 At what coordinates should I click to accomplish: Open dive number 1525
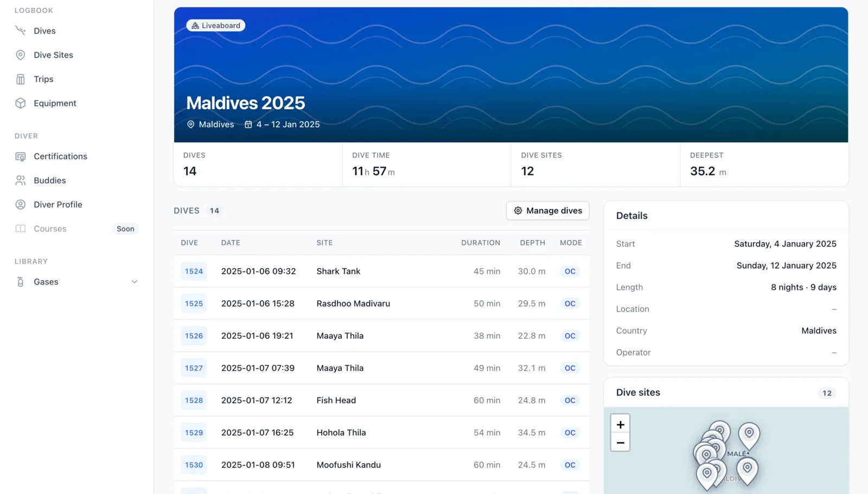click(194, 303)
